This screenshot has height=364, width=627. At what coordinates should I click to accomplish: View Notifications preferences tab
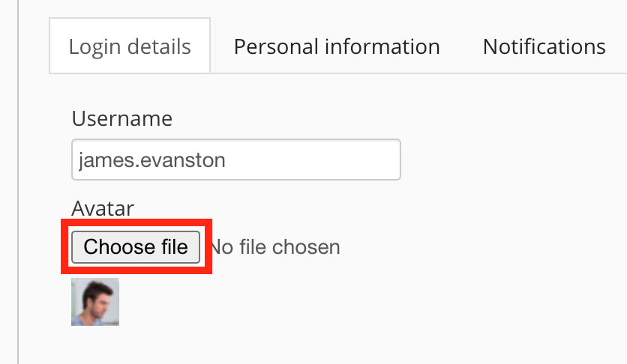544,46
